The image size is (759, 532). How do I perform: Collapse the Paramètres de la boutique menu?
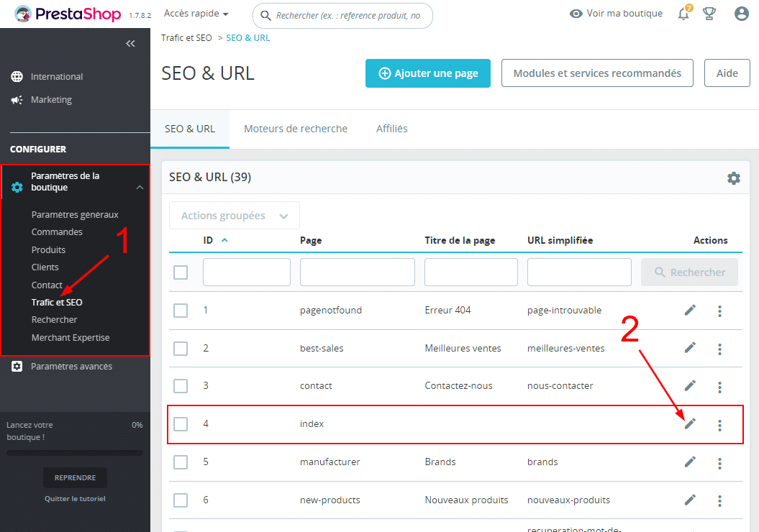[140, 188]
